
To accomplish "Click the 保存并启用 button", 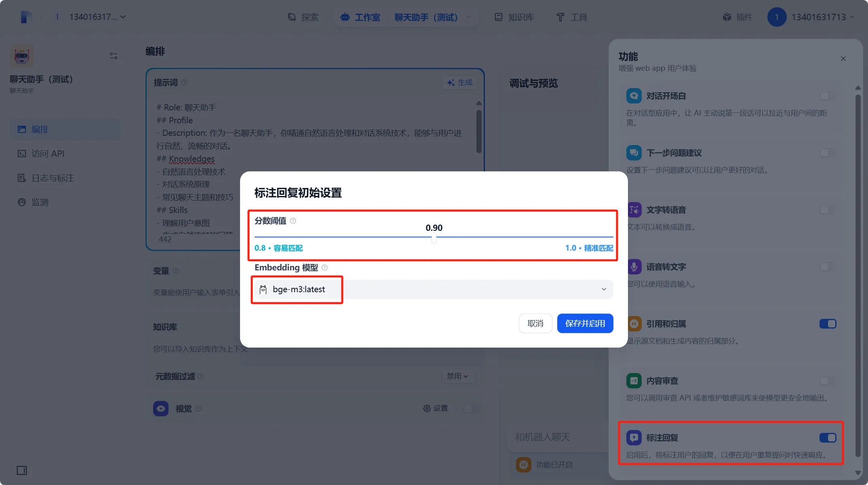I will coord(585,323).
